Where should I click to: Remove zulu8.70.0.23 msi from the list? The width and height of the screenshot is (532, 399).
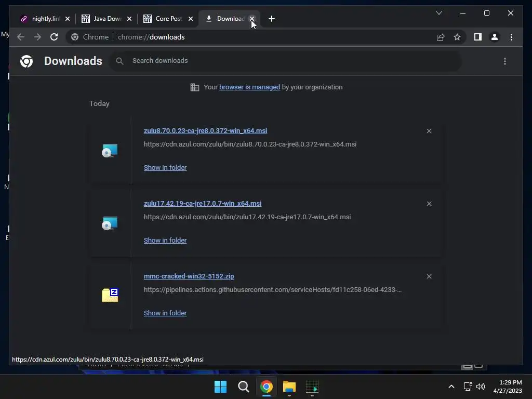[x=429, y=131]
